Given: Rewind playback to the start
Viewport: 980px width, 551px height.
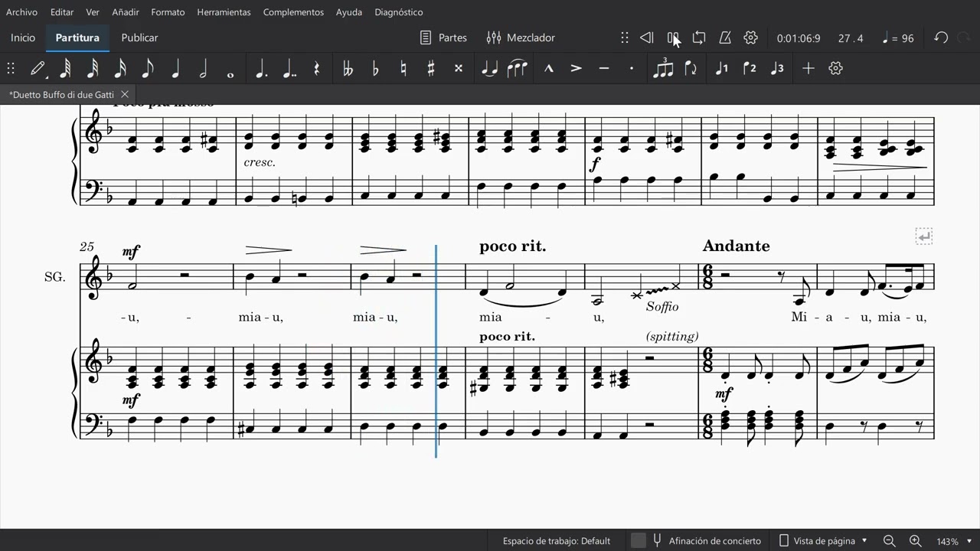Looking at the screenshot, I should pos(646,37).
